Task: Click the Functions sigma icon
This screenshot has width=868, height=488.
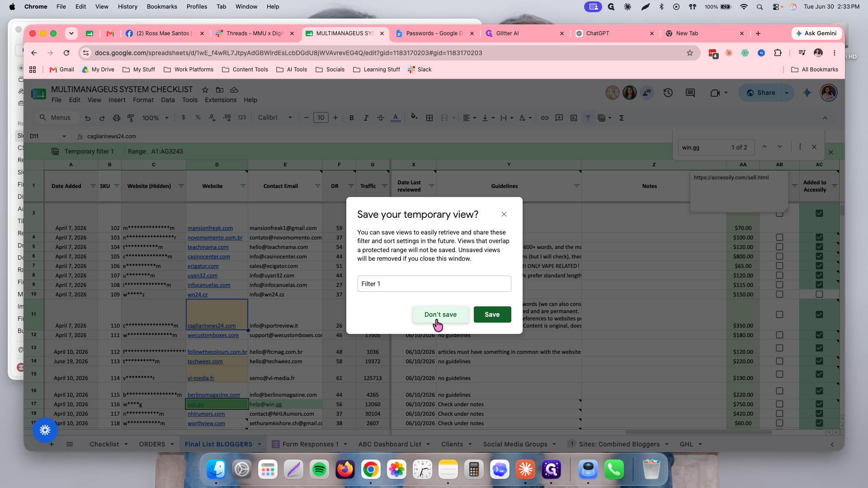Action: tap(622, 118)
